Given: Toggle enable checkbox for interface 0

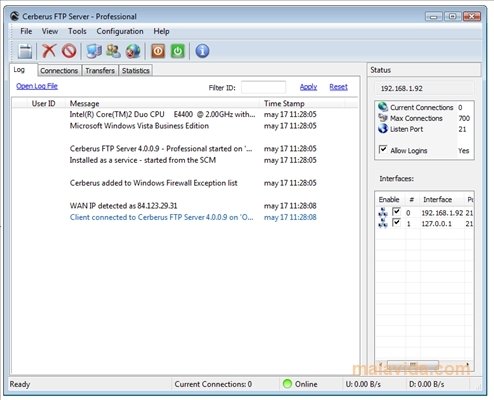Looking at the screenshot, I should click(396, 211).
